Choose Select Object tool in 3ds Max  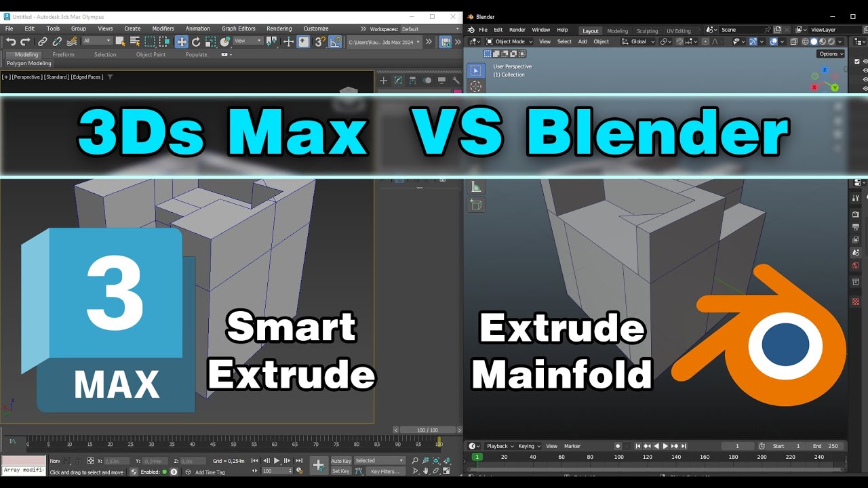(121, 41)
